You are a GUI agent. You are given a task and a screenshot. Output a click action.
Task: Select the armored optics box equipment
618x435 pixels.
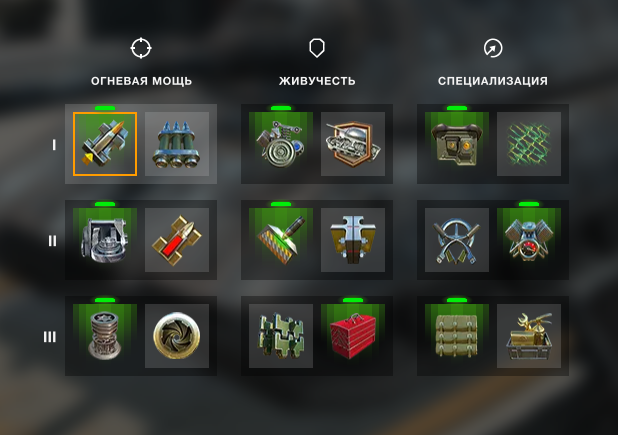tap(457, 144)
